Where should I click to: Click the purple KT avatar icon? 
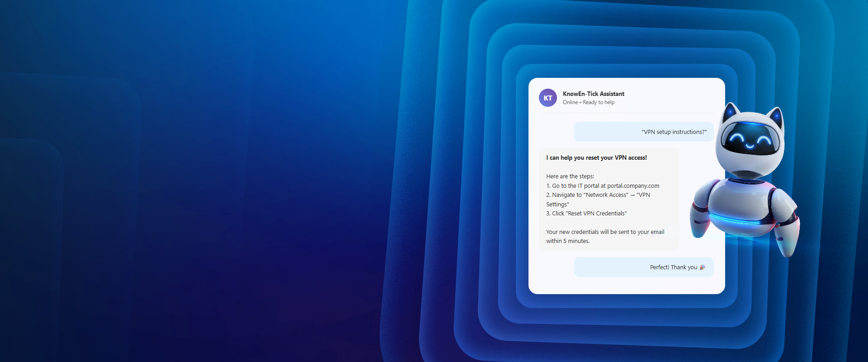tap(547, 98)
